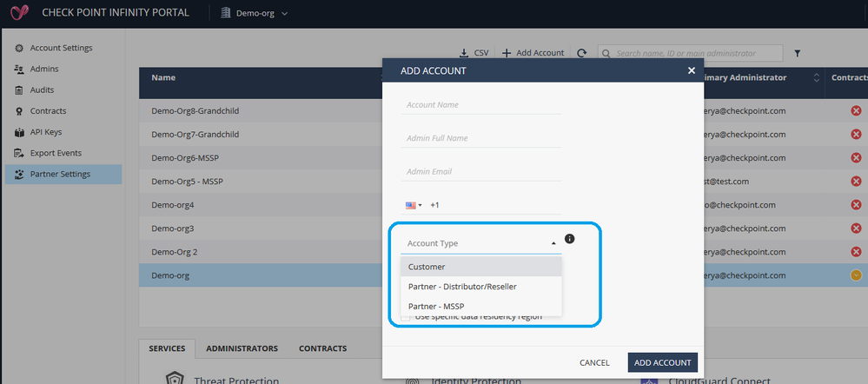Screen dimensions: 868x384
Task: Select the Demo-Org5 - MSSP row
Action: point(261,182)
